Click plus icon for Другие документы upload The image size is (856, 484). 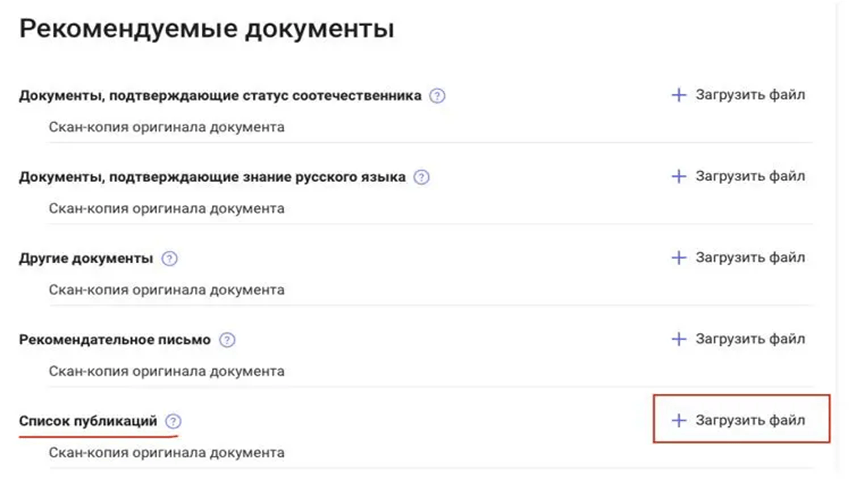tap(678, 258)
